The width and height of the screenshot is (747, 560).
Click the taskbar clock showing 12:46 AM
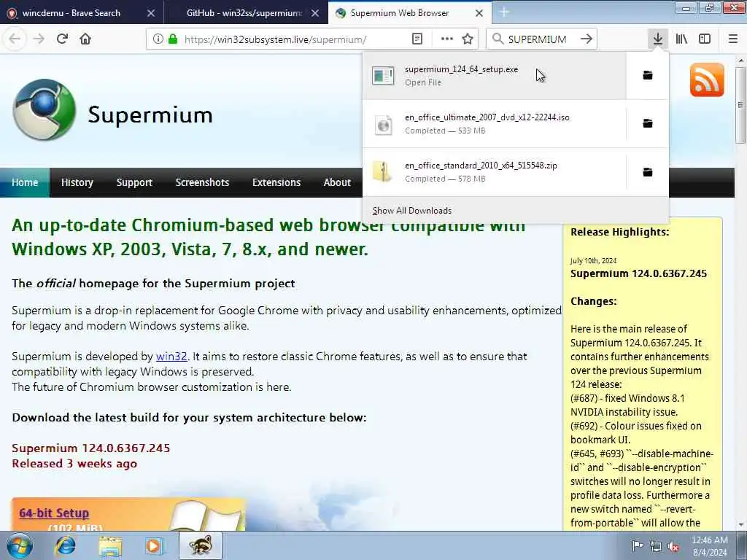click(x=710, y=546)
